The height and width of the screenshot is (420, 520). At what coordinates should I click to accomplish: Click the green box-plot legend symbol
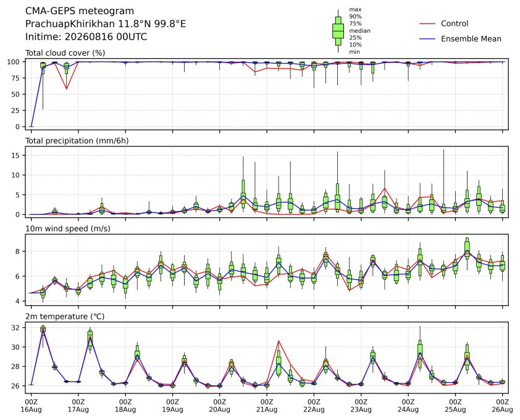click(x=338, y=31)
